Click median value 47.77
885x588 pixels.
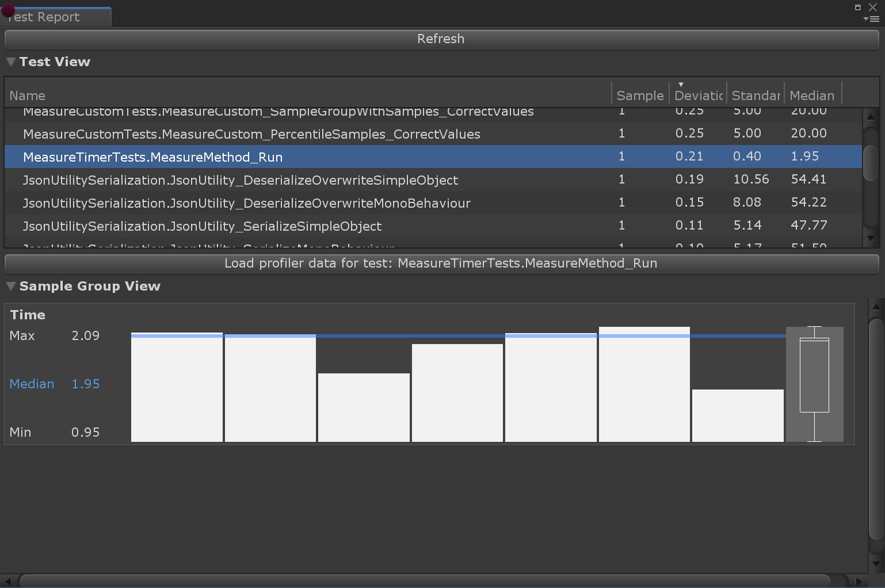click(x=808, y=226)
